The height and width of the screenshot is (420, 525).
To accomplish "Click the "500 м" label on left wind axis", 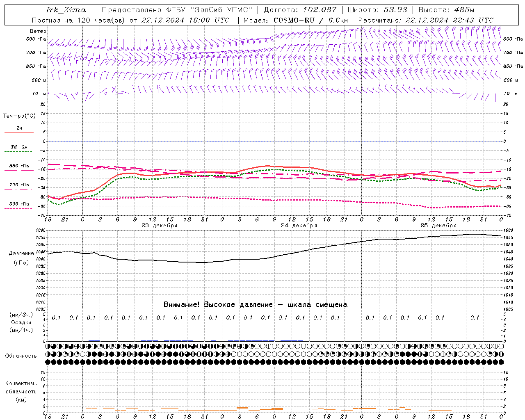I will pyautogui.click(x=39, y=80).
